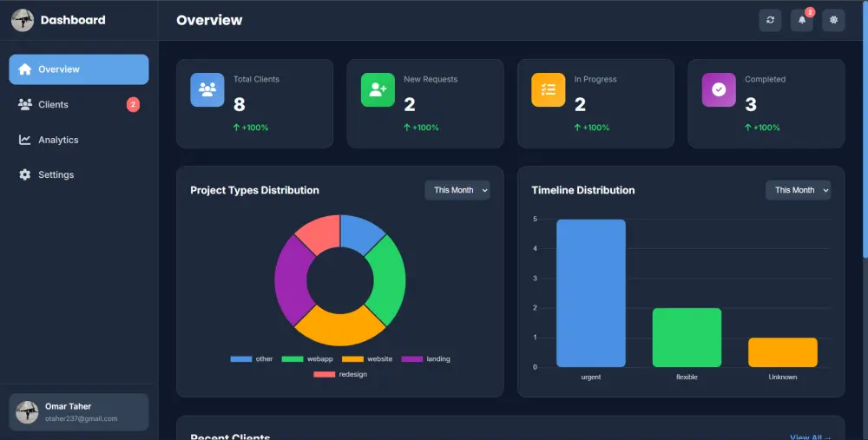Viewport: 868px width, 440px height.
Task: Click the New Requests user-plus icon
Action: coord(378,89)
